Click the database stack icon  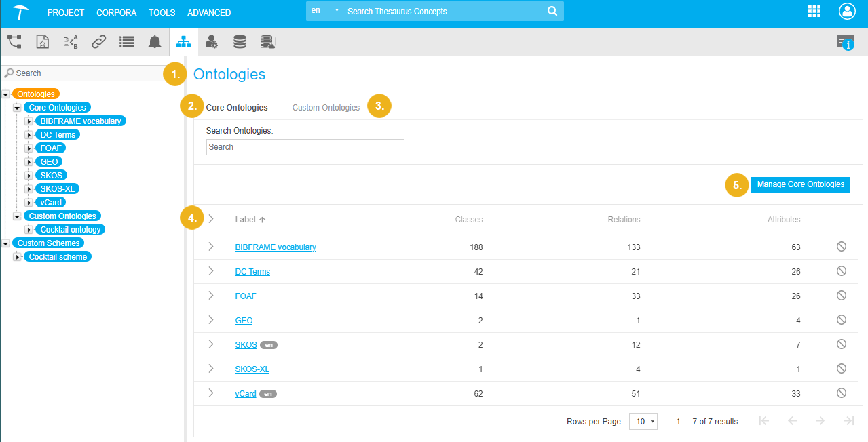[240, 42]
